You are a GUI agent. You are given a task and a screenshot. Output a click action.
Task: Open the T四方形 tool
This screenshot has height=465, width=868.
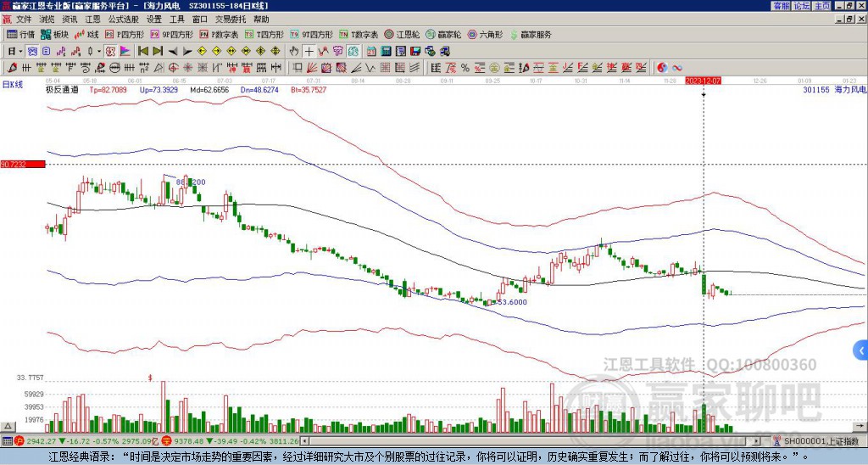pyautogui.click(x=264, y=34)
